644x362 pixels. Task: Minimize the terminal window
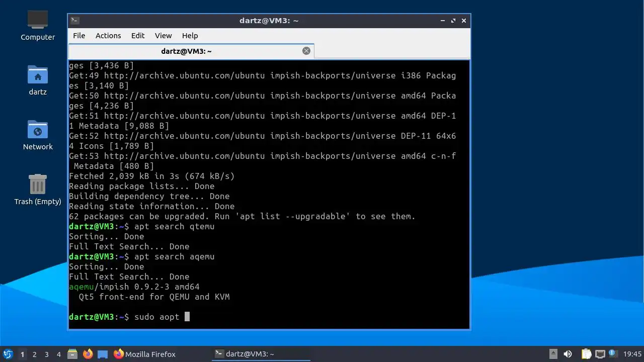(x=443, y=21)
